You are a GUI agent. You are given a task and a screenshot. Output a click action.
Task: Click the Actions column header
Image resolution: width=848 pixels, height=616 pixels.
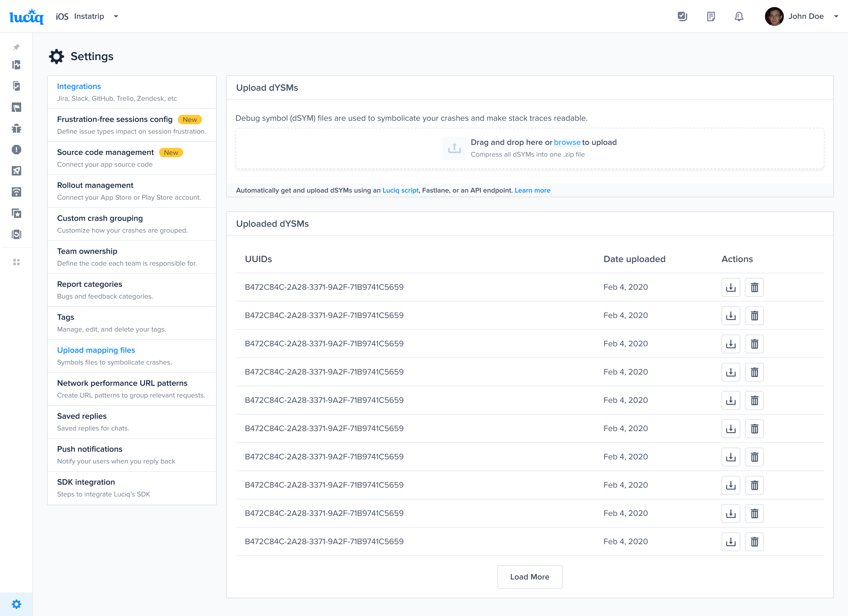pos(737,259)
